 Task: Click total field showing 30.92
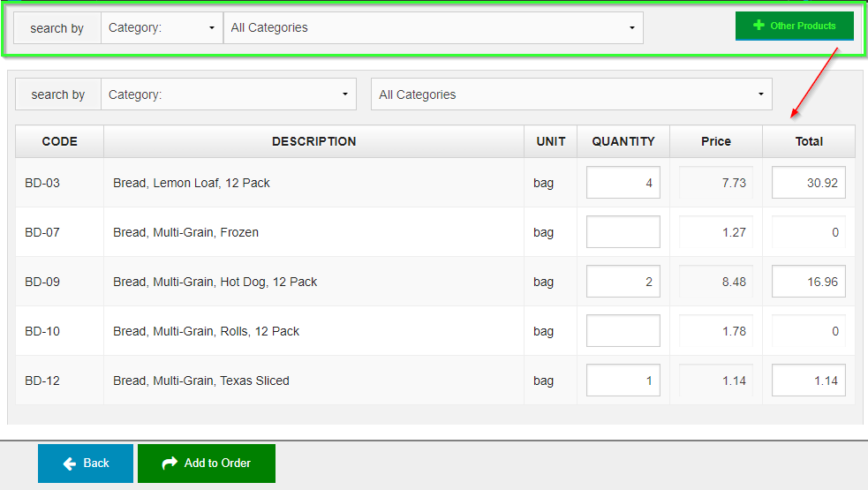(x=808, y=183)
